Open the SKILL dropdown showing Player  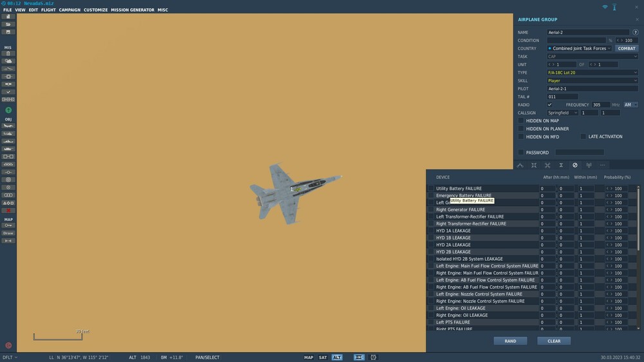(x=592, y=81)
